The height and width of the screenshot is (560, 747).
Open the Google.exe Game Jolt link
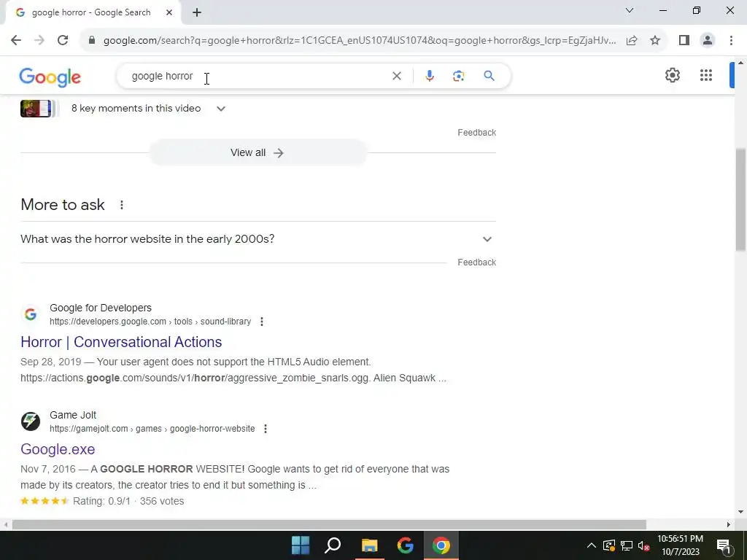58,449
